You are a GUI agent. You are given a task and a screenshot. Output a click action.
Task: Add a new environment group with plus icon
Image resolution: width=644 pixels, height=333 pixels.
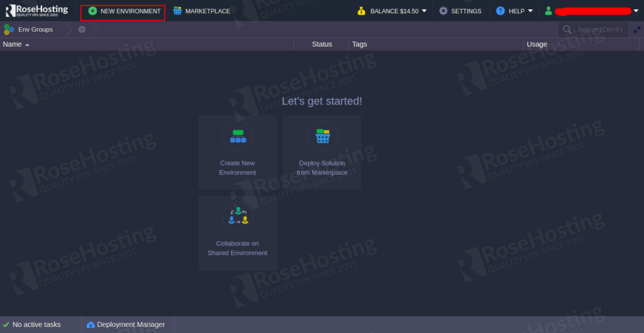(x=82, y=30)
